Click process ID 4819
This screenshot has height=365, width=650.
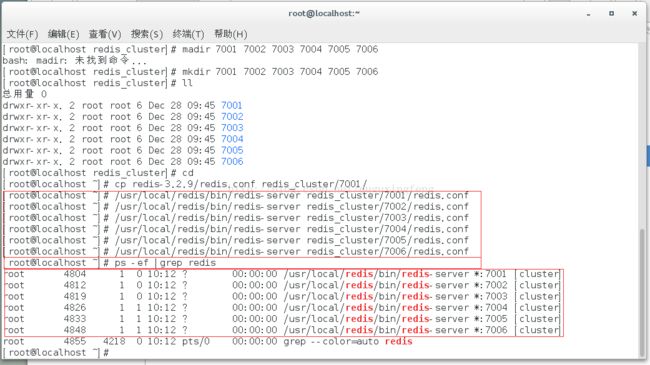(x=75, y=297)
